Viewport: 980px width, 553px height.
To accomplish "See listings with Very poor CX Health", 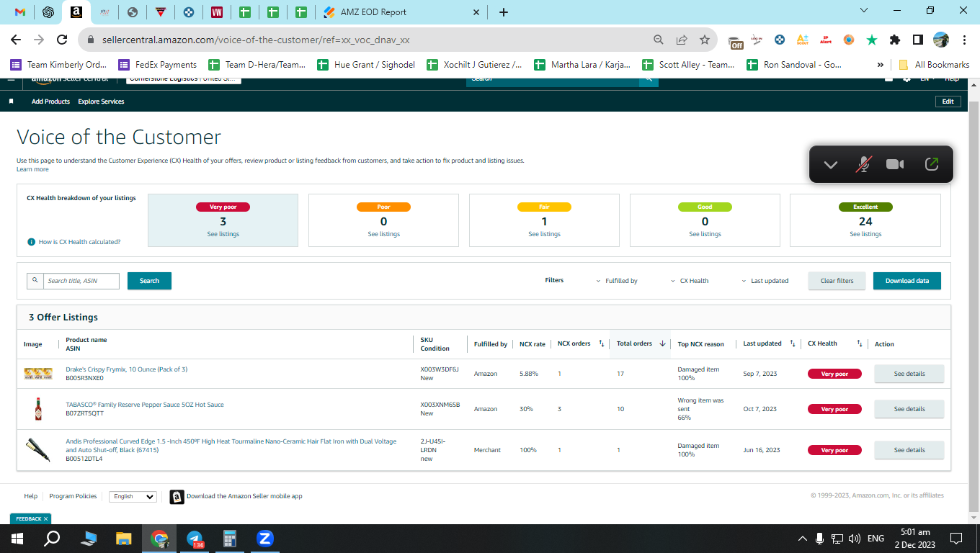I will (x=223, y=234).
